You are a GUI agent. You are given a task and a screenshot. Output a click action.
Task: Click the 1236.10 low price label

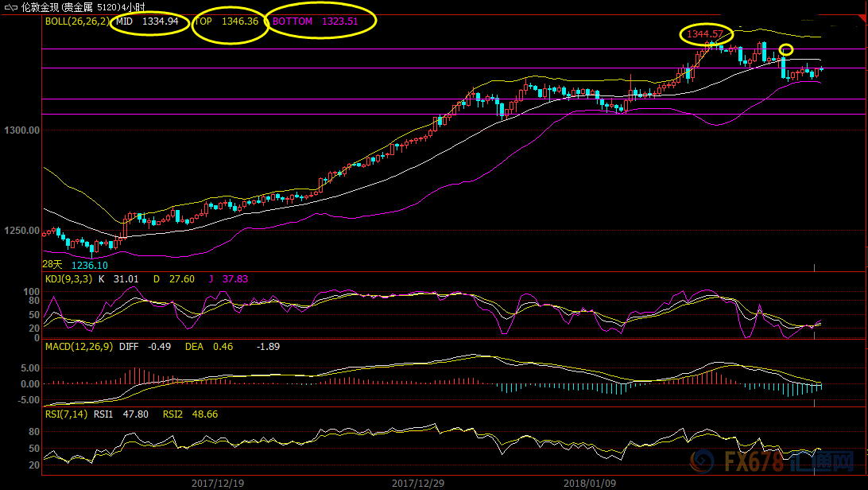click(89, 266)
